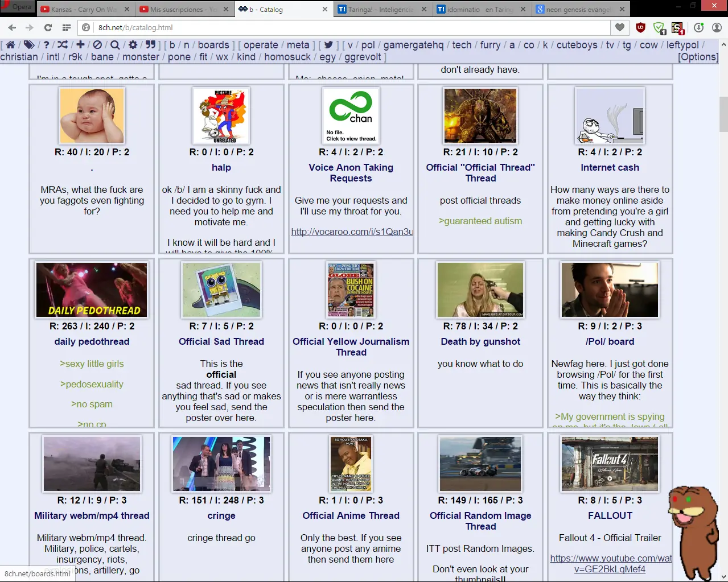This screenshot has width=728, height=582.
Task: Click the 'Voice Anon Taking Requests' title
Action: [351, 173]
